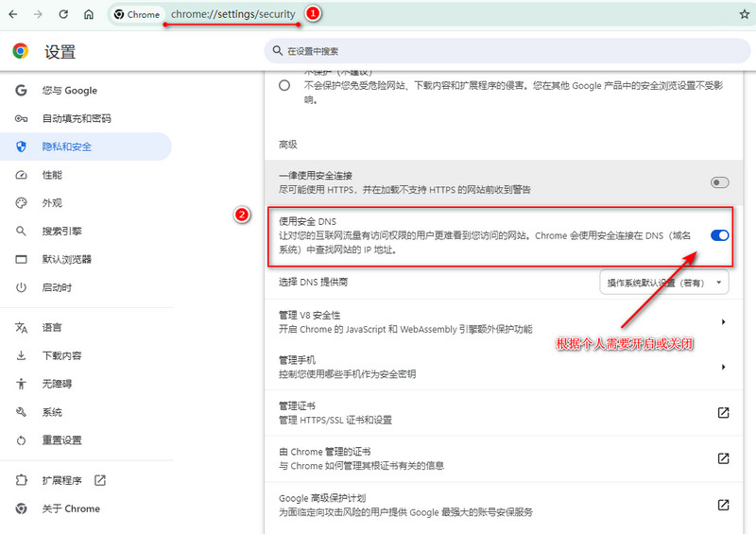Viewport: 756px width, 534px height.
Task: Click the browser reload icon
Action: coord(63,15)
